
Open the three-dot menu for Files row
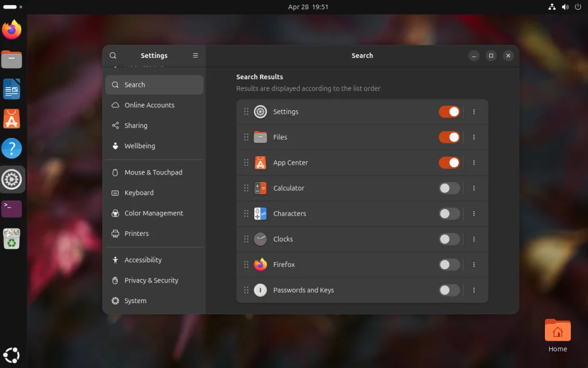click(474, 137)
